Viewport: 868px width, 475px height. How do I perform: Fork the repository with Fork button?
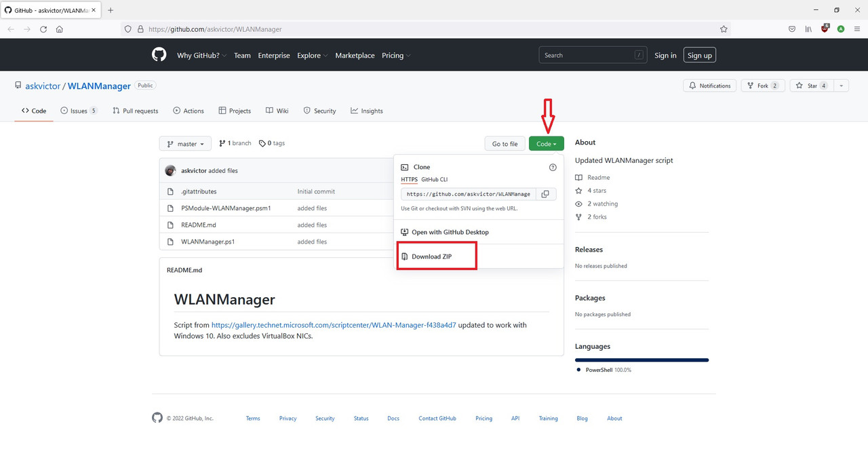coord(763,85)
